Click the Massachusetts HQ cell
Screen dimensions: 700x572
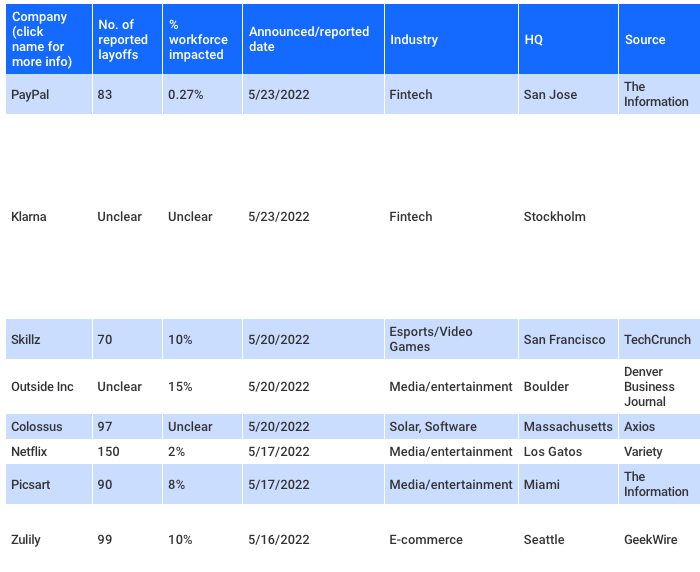click(x=568, y=426)
